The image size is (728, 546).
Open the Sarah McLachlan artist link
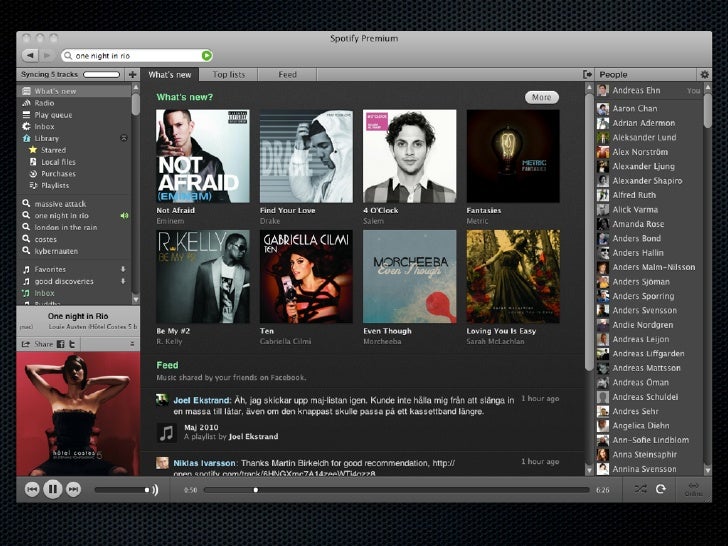coord(495,341)
